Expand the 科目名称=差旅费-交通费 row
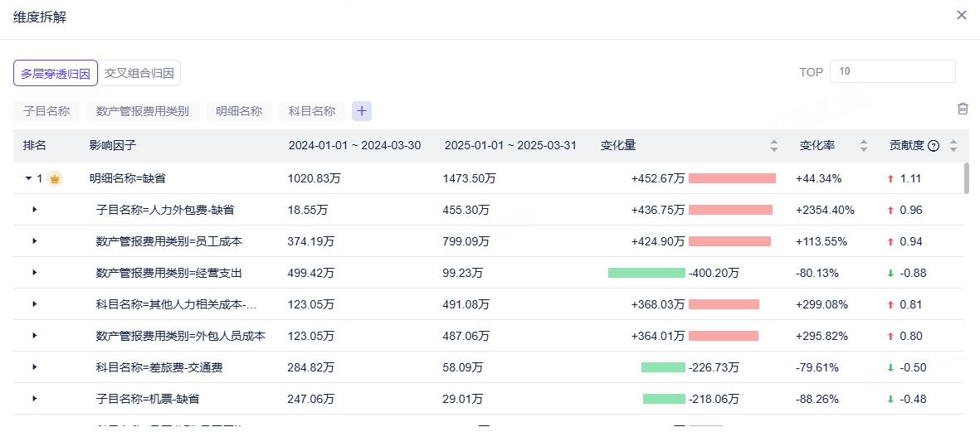Viewport: 980px width, 432px height. (34, 367)
